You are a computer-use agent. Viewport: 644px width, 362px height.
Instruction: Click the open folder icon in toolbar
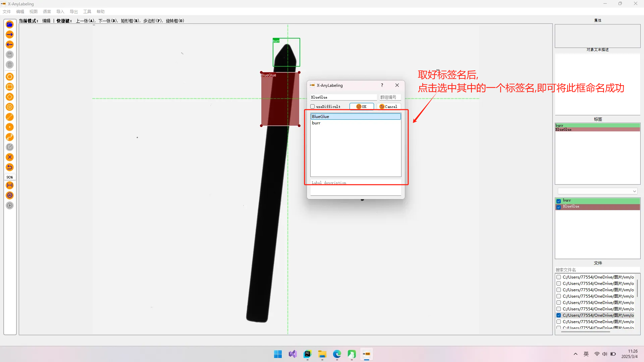(x=10, y=24)
